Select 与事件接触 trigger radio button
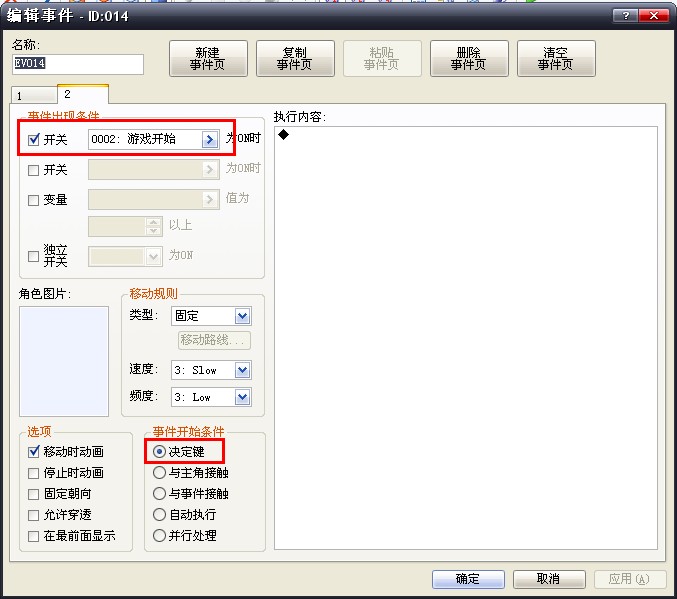Viewport: 677px width, 599px height. 159,494
